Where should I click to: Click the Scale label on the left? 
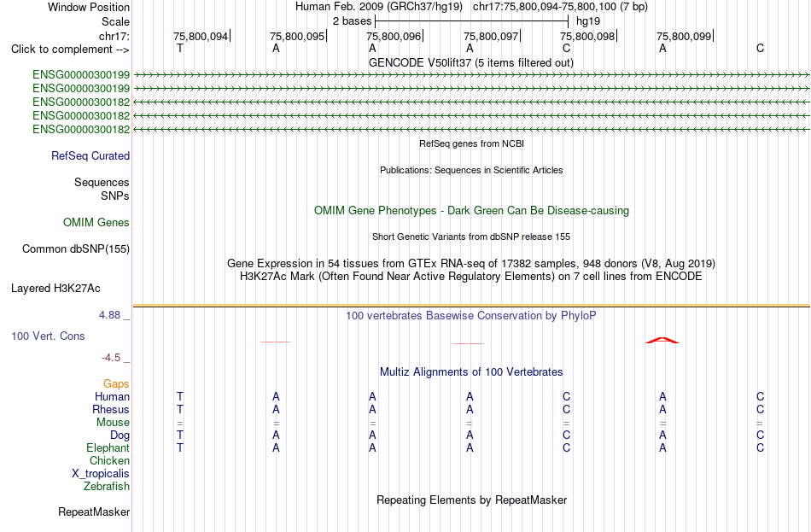[x=115, y=21]
